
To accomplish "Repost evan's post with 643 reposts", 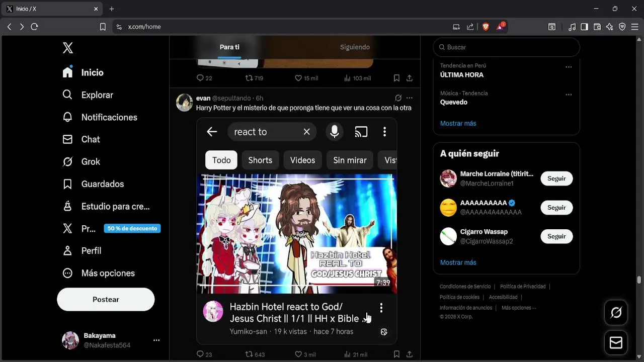I will (x=255, y=354).
